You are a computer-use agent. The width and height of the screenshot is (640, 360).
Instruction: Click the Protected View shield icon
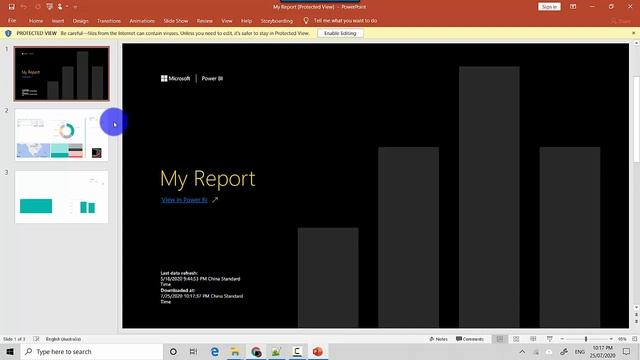(8, 33)
